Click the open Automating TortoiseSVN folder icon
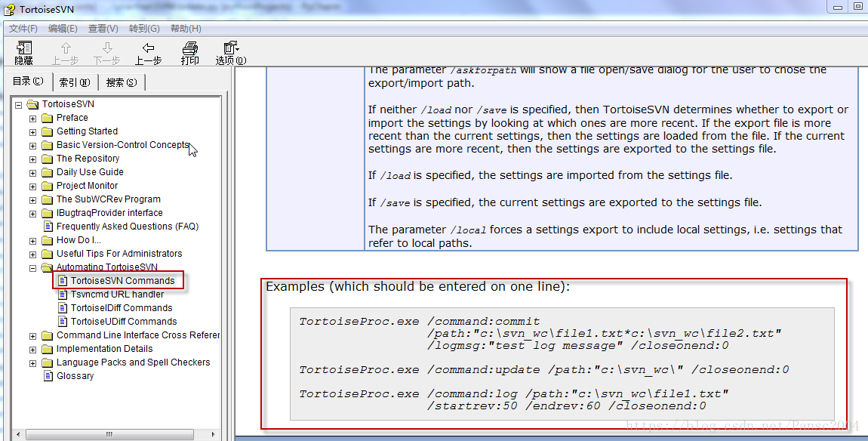 (47, 267)
